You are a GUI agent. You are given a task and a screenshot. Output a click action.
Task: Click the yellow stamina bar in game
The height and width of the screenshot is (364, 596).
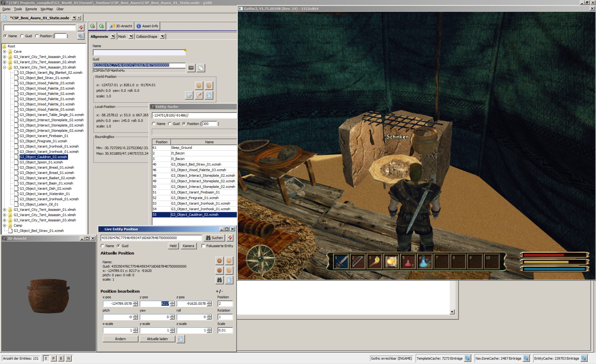(x=554, y=262)
